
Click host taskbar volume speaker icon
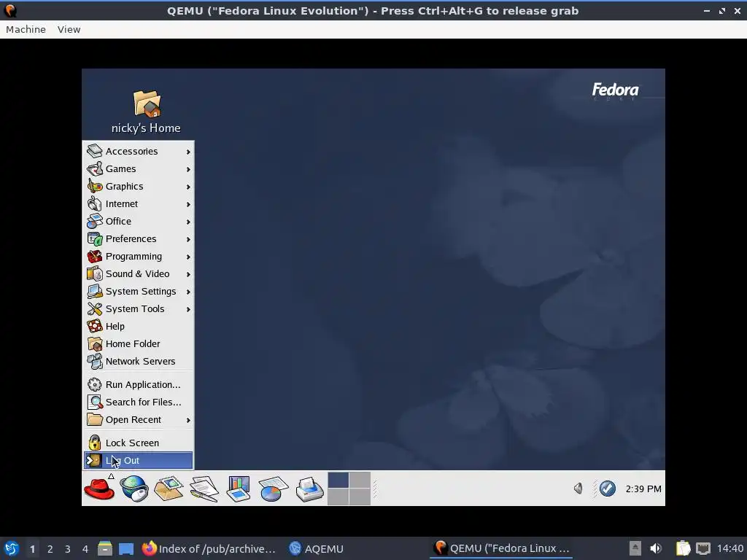coord(656,548)
